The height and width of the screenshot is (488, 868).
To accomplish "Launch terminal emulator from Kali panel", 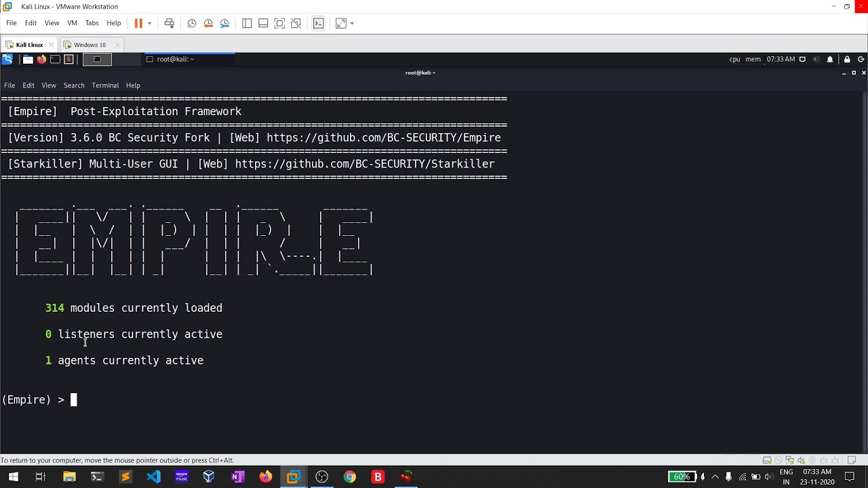I will 55,59.
